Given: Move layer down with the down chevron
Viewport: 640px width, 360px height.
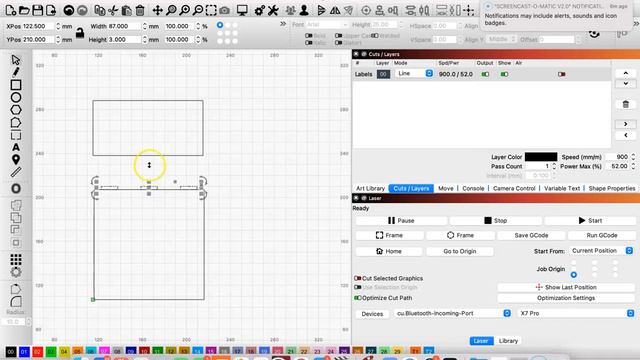Looking at the screenshot, I should (626, 84).
